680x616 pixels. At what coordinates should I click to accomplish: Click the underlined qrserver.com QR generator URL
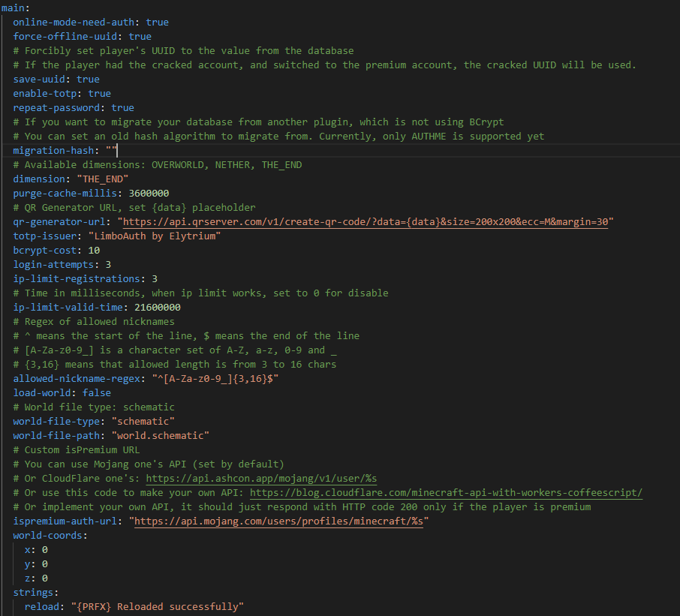click(375, 221)
